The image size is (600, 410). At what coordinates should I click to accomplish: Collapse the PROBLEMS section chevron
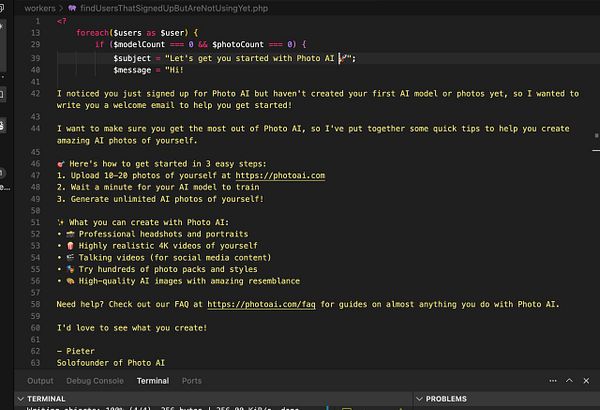coord(419,399)
